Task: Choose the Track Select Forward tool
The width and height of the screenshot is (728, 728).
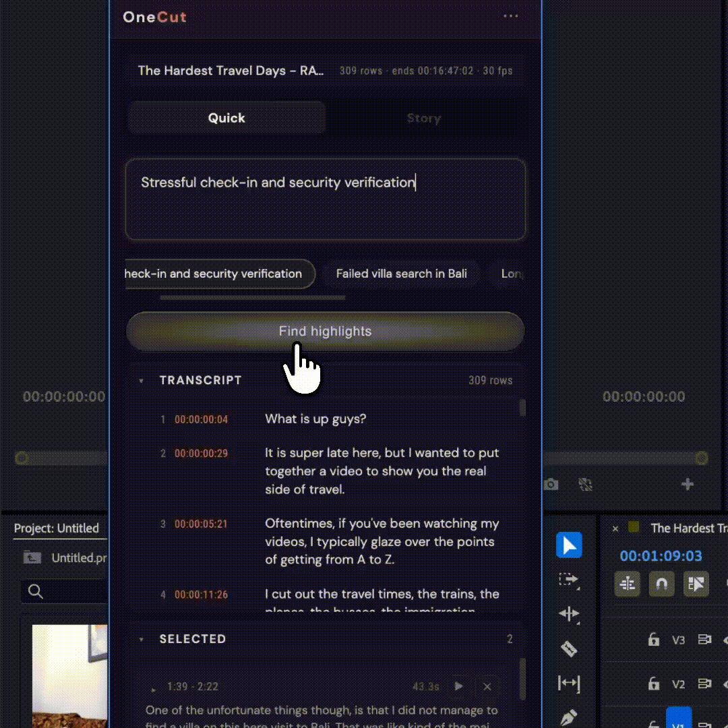Action: tap(569, 580)
